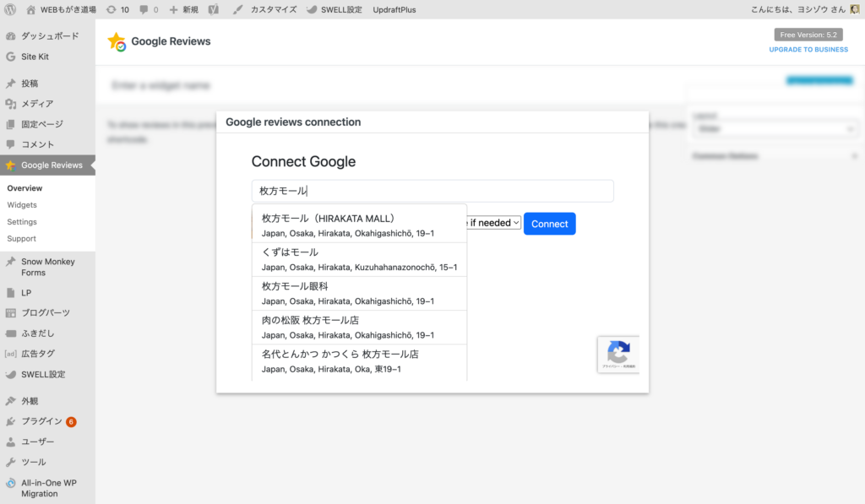Viewport: 865px width, 504px height.
Task: Click the media icon next to メディア
Action: [10, 104]
